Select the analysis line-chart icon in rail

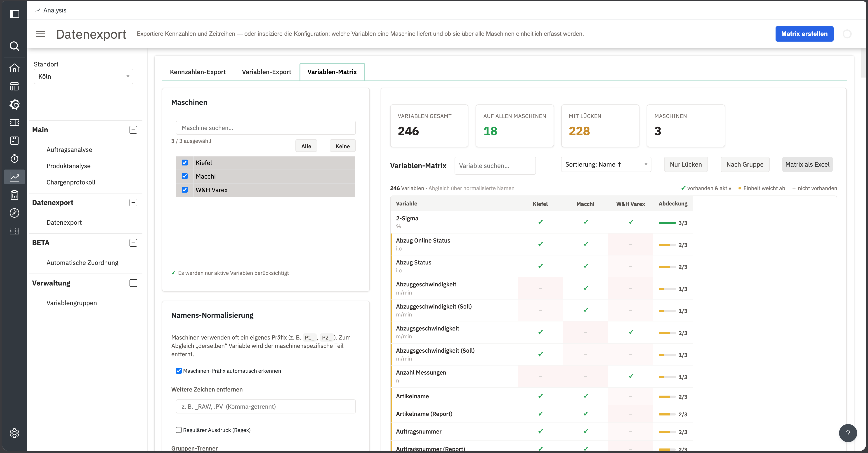pos(14,177)
